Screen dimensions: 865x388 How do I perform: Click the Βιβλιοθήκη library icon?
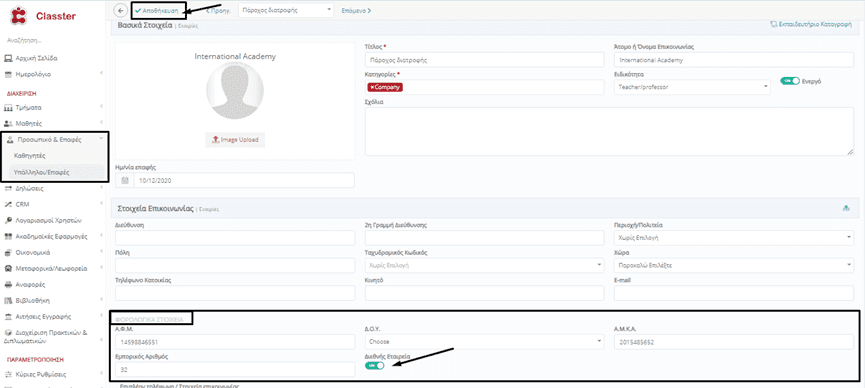pyautogui.click(x=8, y=301)
